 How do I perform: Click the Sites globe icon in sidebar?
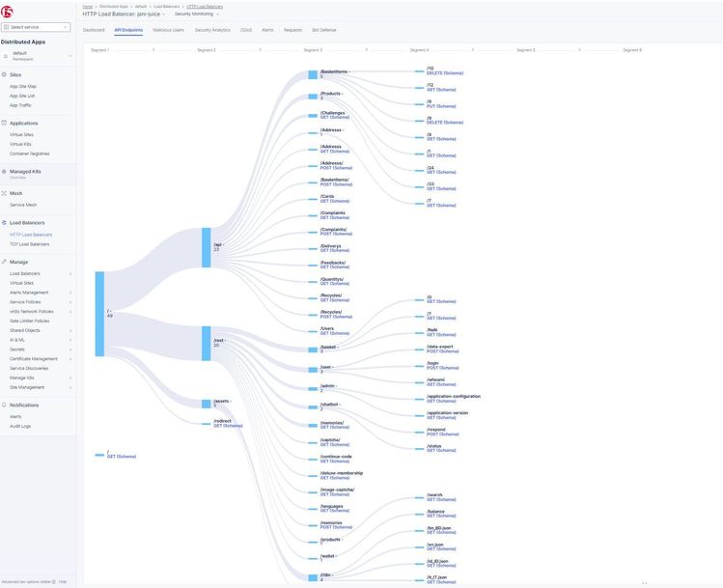click(x=4, y=74)
